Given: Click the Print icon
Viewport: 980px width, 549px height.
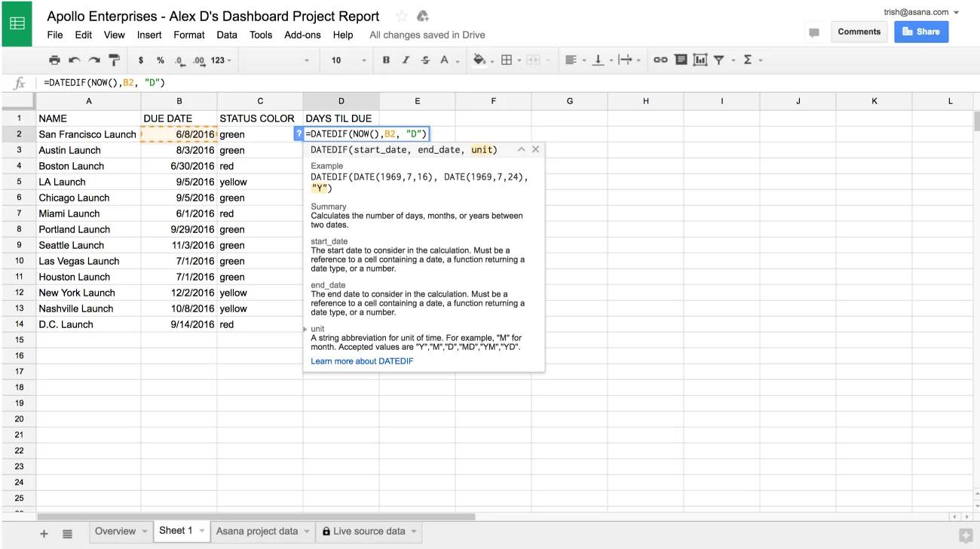Looking at the screenshot, I should pyautogui.click(x=54, y=60).
